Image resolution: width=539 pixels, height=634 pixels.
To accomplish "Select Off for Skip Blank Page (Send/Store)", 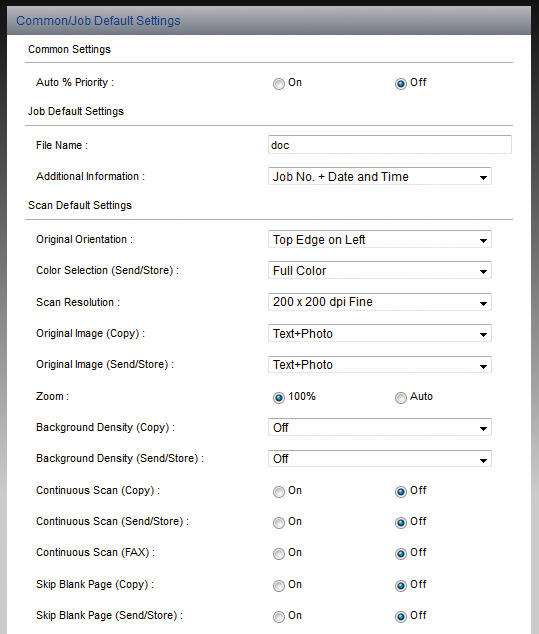I will (x=400, y=617).
